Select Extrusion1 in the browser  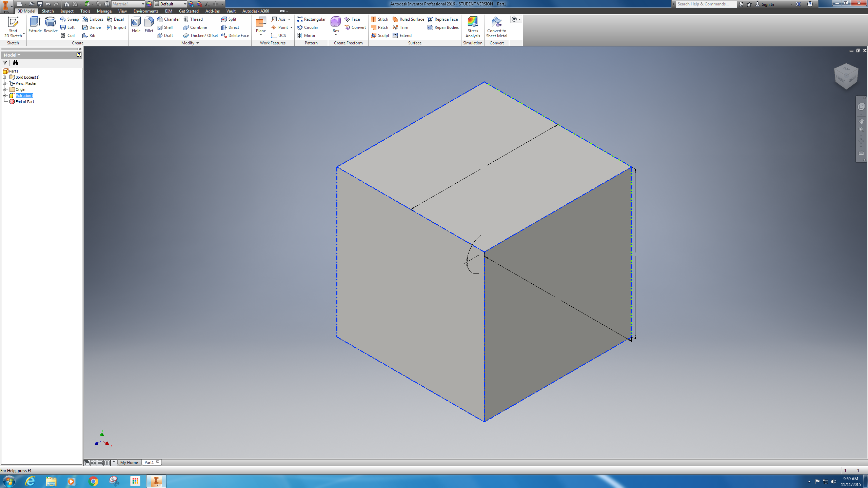pos(24,96)
